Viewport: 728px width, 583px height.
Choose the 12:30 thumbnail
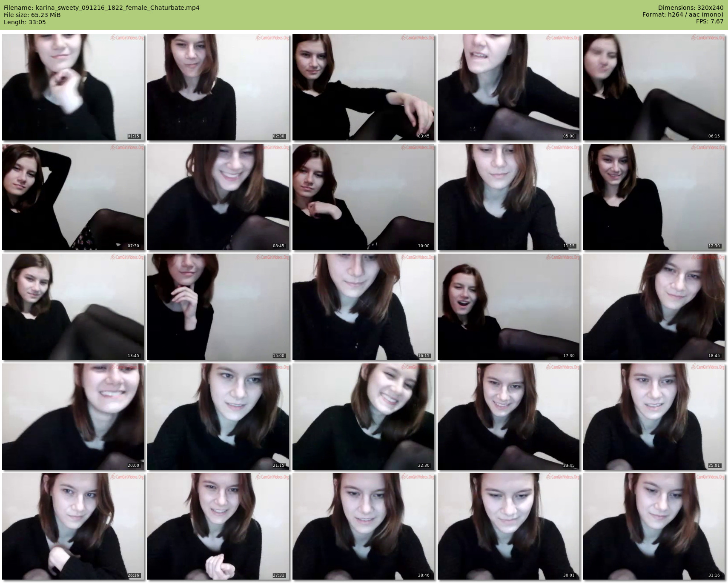point(653,197)
